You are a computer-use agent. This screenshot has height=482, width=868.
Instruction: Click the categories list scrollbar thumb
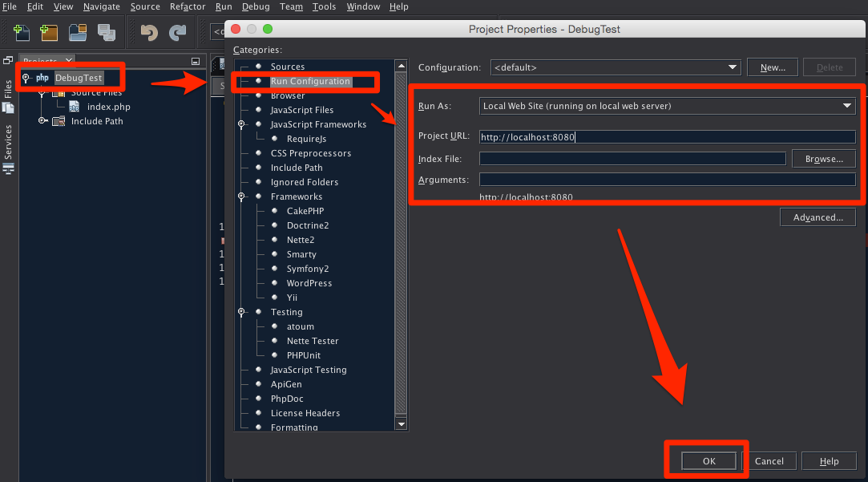click(402, 243)
